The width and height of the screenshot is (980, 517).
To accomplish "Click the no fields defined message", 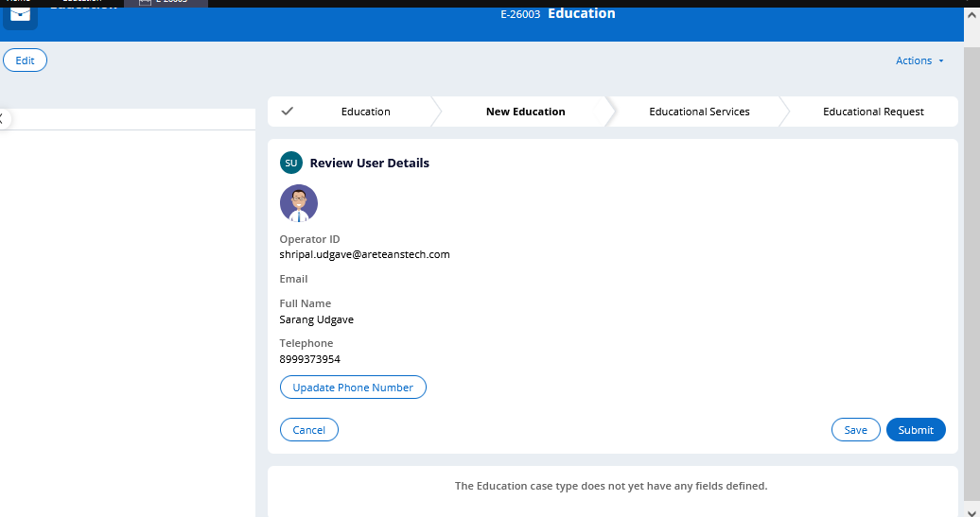I will click(611, 486).
